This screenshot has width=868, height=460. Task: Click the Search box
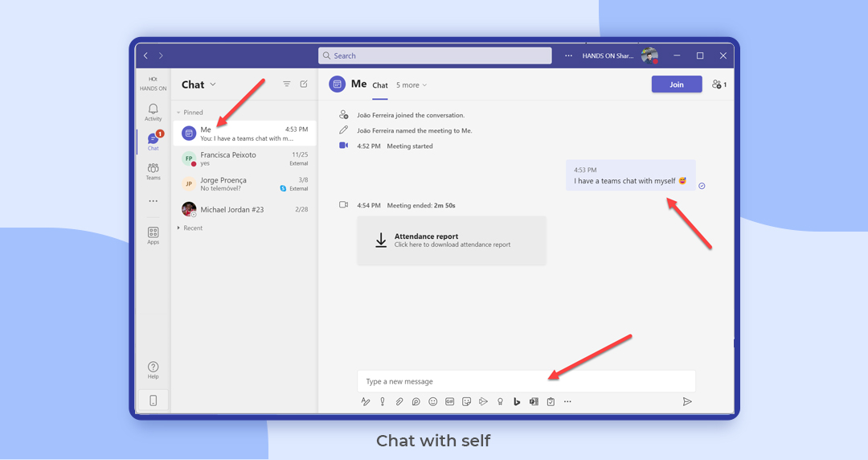[435, 55]
